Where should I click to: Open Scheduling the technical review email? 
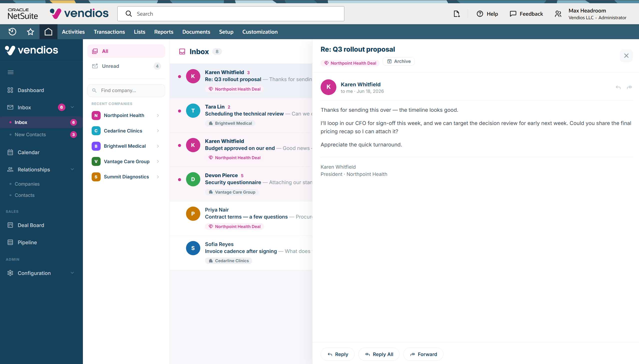(x=241, y=115)
